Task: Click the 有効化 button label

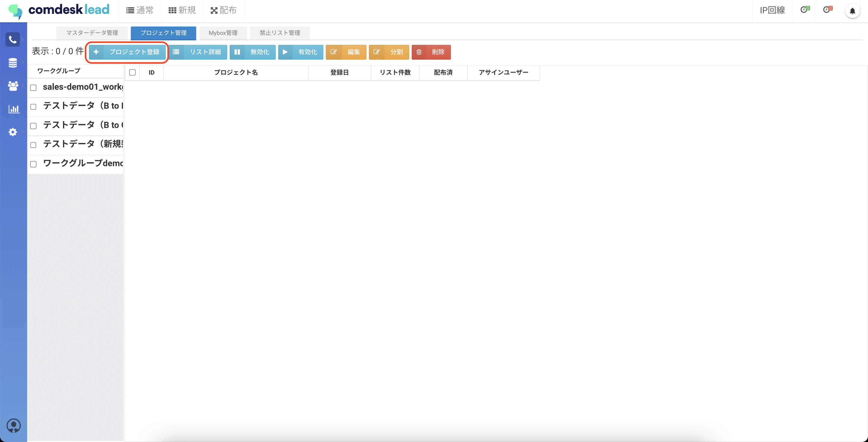Action: [x=308, y=52]
